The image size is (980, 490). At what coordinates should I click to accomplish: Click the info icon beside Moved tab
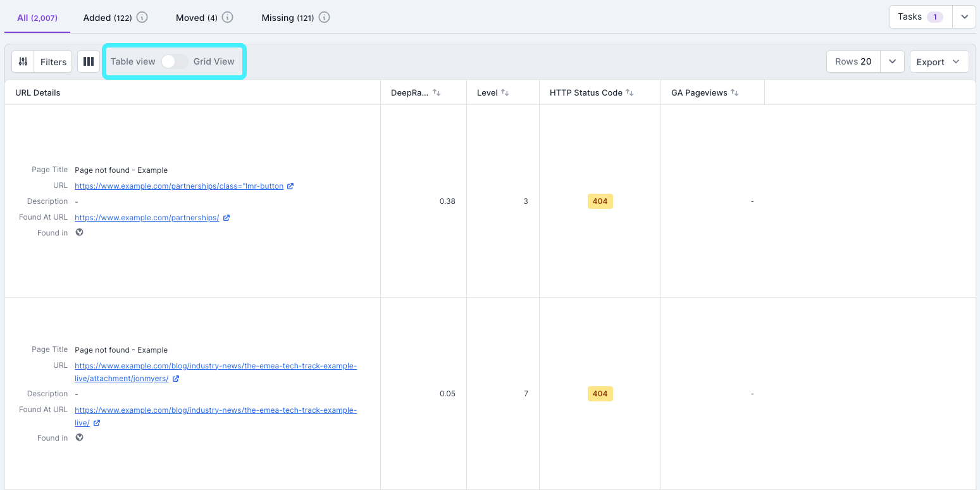(x=228, y=17)
